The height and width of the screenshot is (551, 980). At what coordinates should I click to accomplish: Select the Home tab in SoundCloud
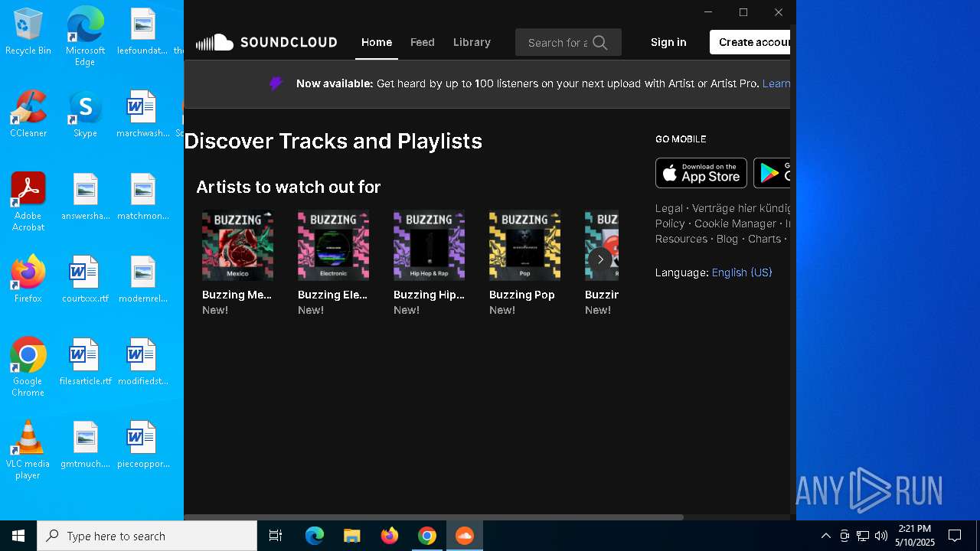tap(377, 42)
